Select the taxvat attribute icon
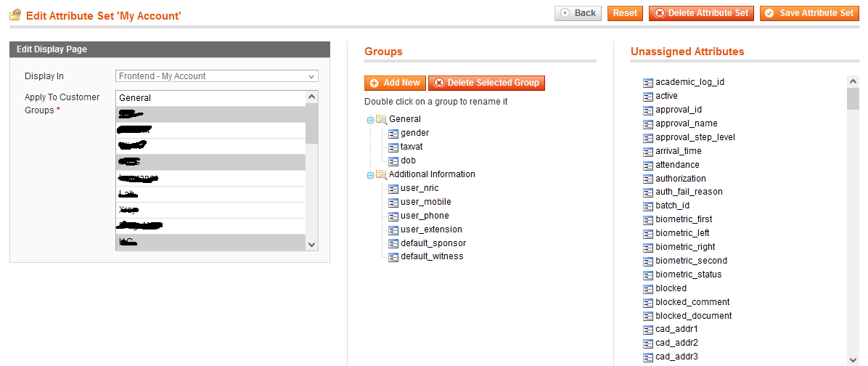Viewport: 868px width, 366px height. tap(393, 147)
